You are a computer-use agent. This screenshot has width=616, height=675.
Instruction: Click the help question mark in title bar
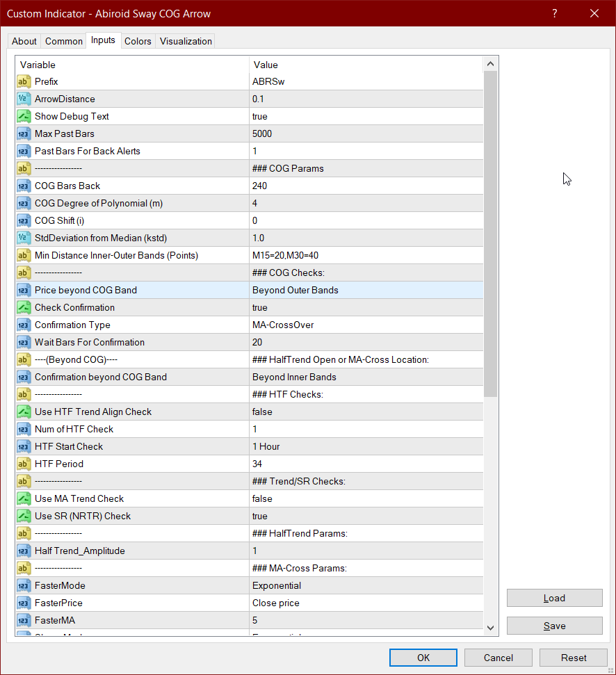pos(554,13)
